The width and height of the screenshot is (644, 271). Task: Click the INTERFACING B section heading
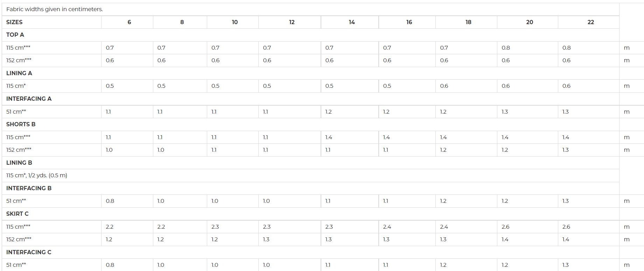29,188
